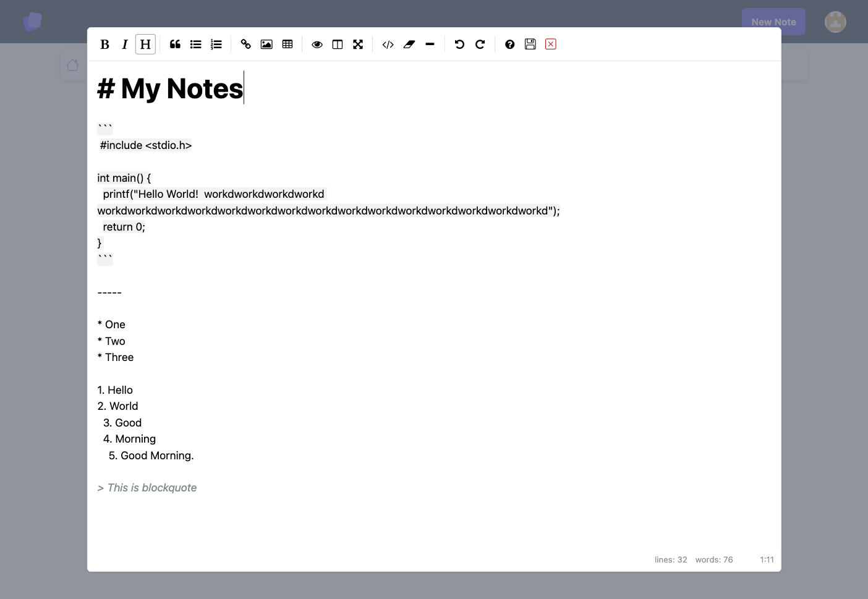This screenshot has width=868, height=599.
Task: Click the '1. Hello' line
Action: 115,390
